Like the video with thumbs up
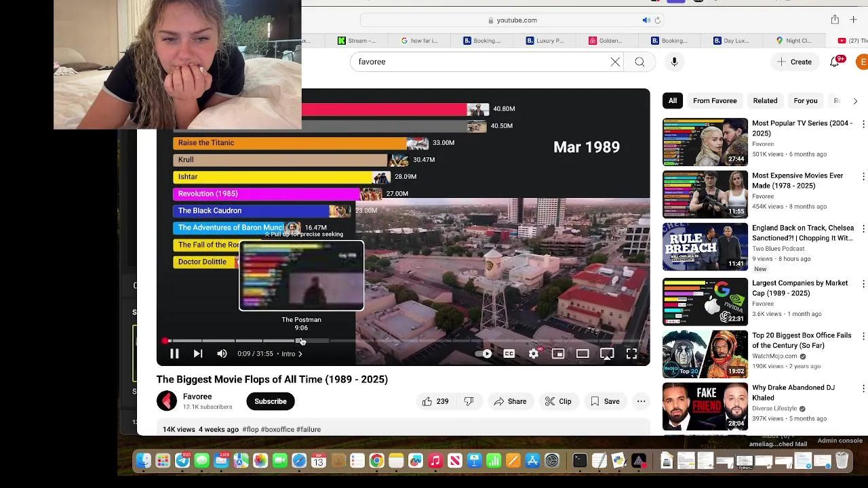Viewport: 868px width, 488px height. (435, 401)
